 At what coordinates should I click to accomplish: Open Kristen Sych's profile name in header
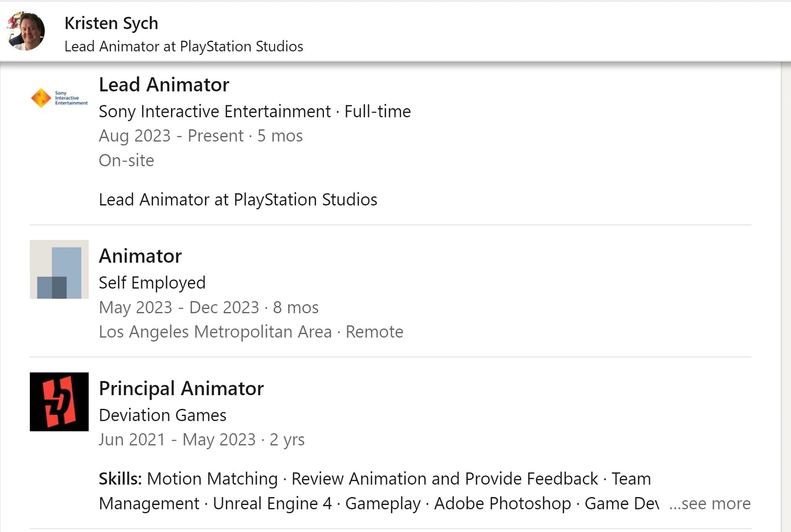pyautogui.click(x=111, y=23)
